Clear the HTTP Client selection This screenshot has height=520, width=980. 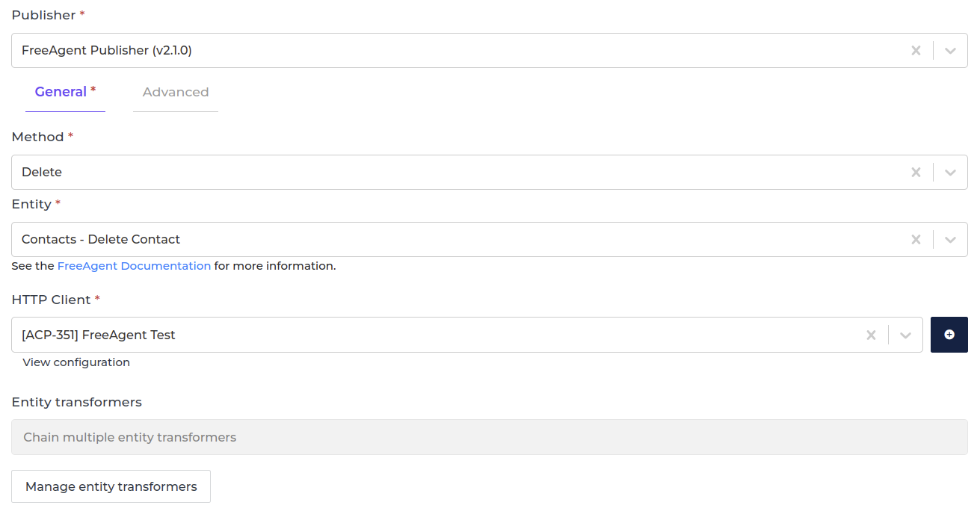click(871, 335)
